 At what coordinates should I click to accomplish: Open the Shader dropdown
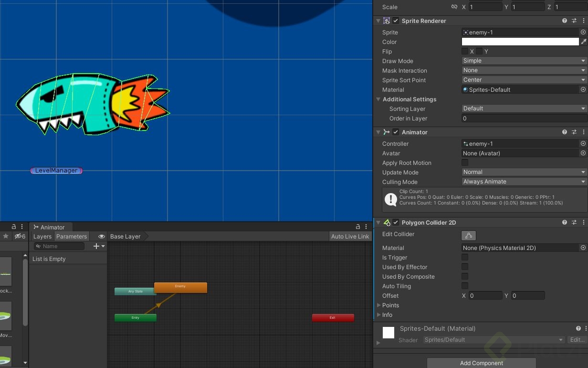493,340
